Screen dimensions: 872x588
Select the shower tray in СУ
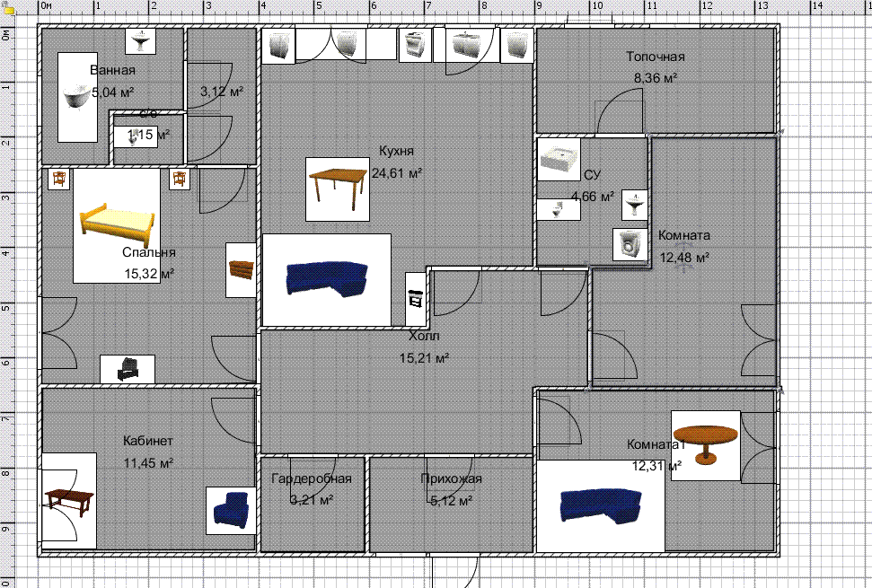[x=559, y=160]
